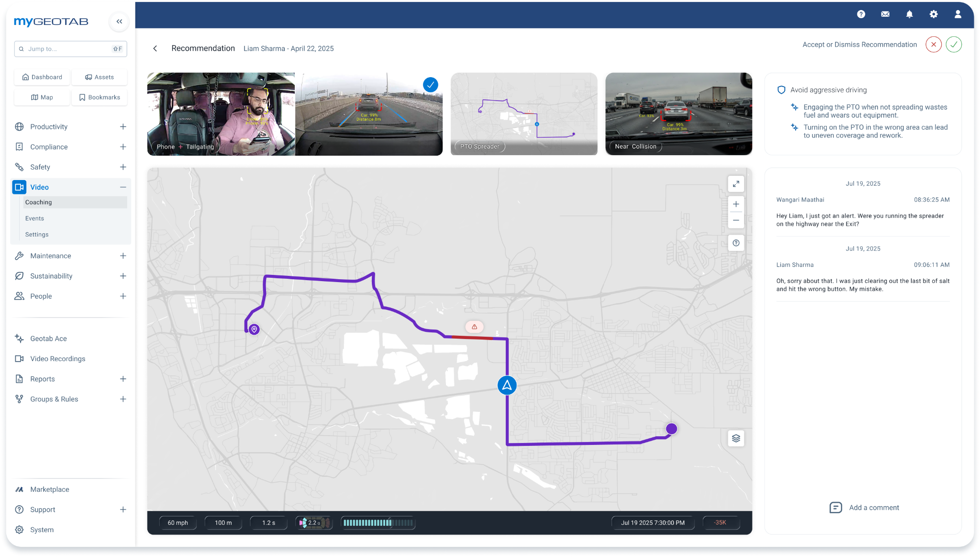Click the Maintenance wrench icon
The height and width of the screenshot is (557, 980).
19,256
